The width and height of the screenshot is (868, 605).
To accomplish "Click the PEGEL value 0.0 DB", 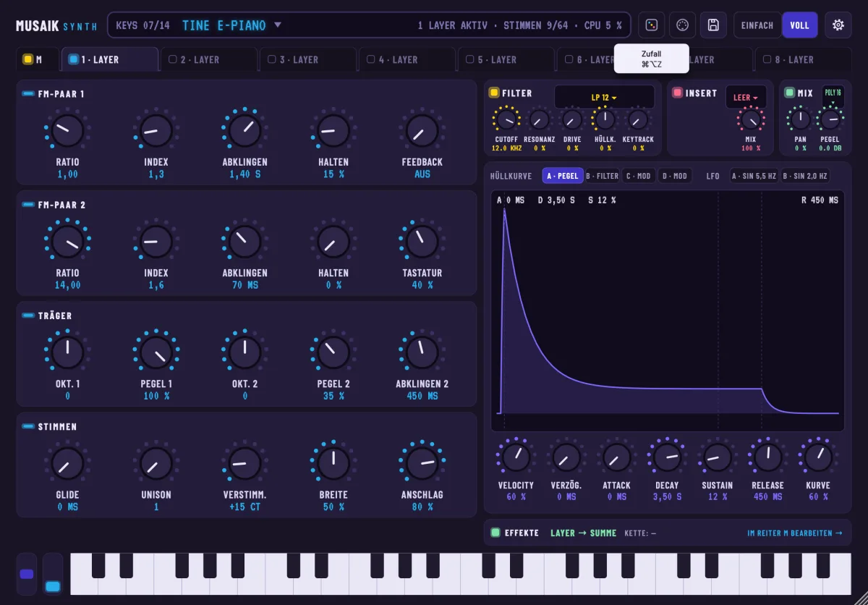I will pyautogui.click(x=830, y=148).
